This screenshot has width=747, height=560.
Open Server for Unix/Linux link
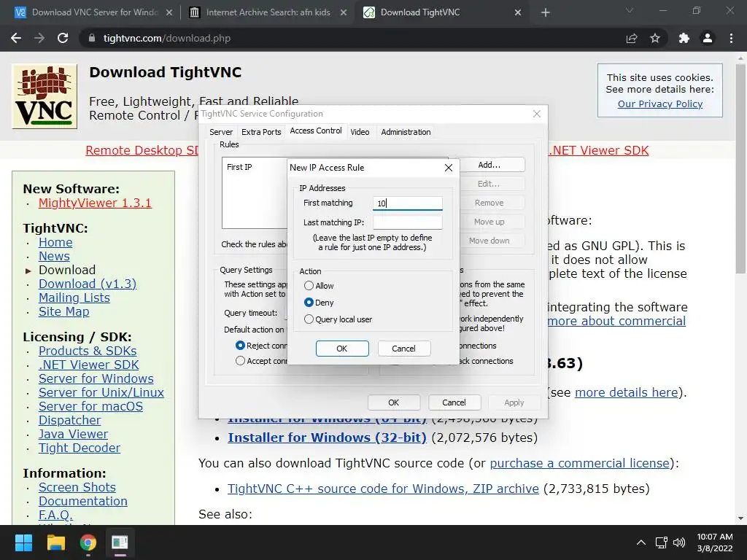pyautogui.click(x=101, y=392)
